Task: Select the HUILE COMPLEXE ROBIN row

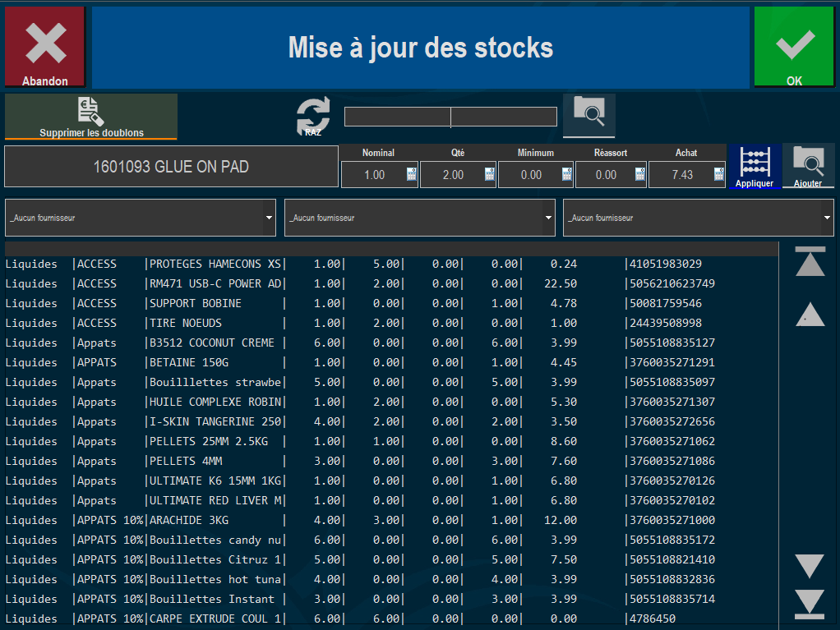Action: 391,402
